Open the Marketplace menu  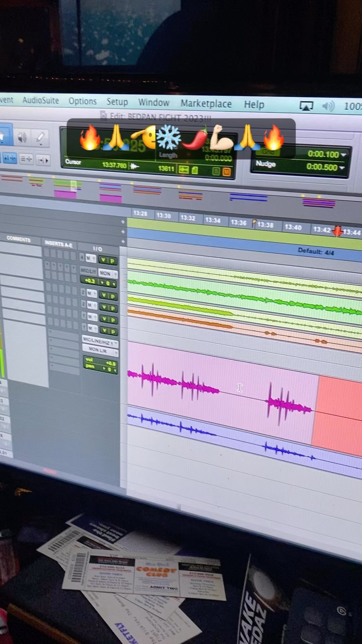click(206, 104)
